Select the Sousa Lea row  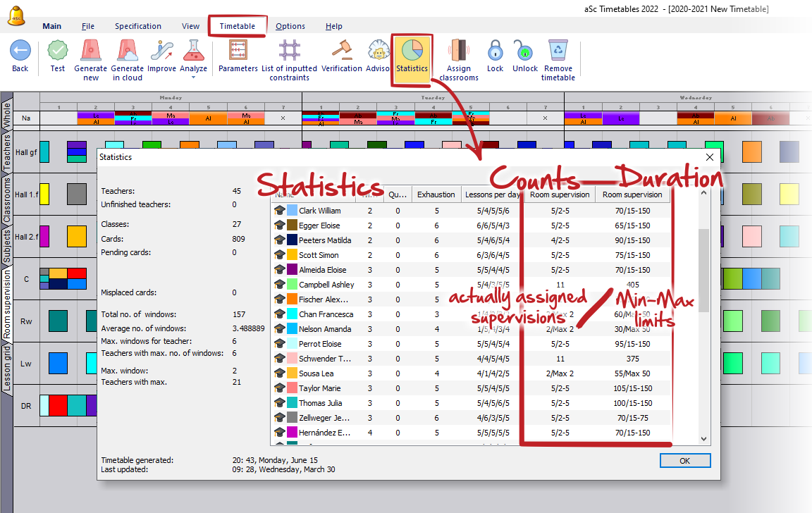(472, 373)
